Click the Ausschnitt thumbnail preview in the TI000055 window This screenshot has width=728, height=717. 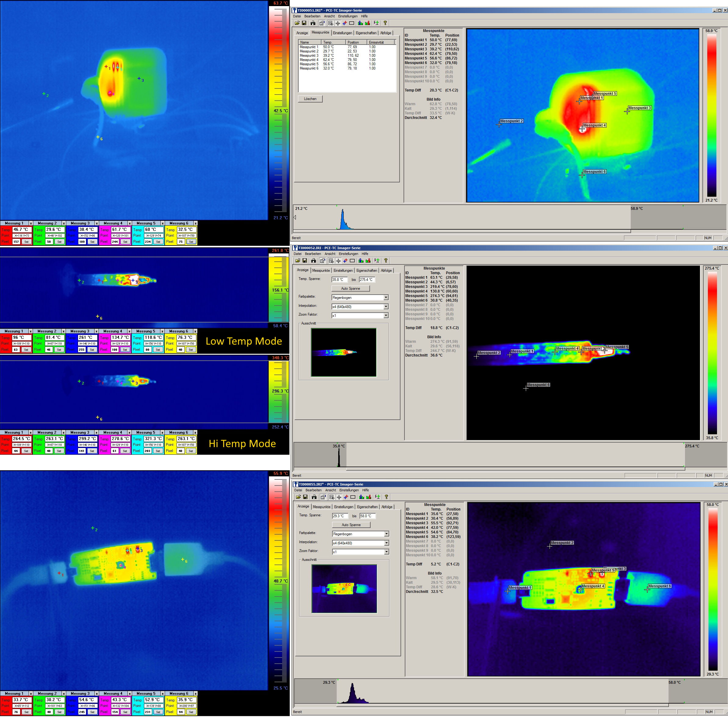[344, 588]
